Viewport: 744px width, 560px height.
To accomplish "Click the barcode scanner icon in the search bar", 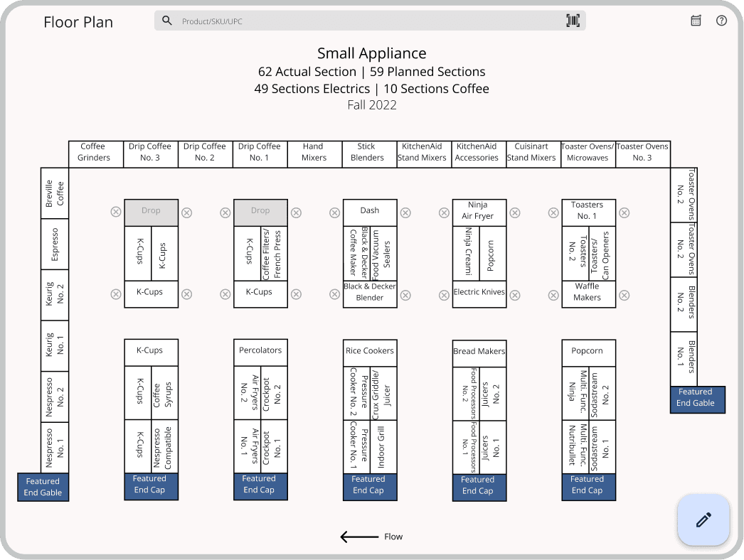I will tap(573, 21).
